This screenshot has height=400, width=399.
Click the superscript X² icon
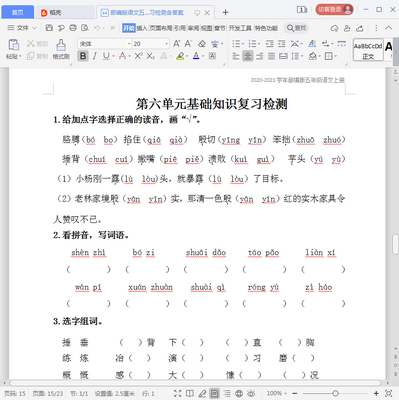tap(139, 56)
